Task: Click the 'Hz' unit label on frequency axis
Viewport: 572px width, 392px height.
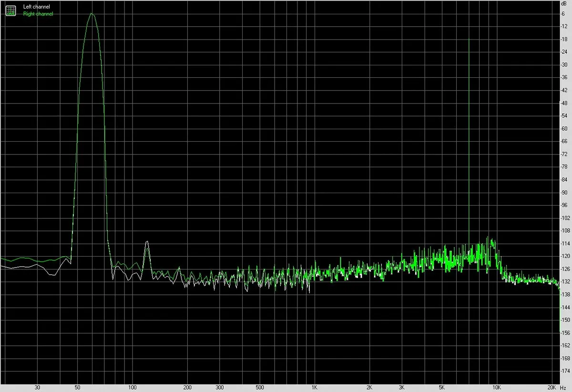Action: (564, 387)
